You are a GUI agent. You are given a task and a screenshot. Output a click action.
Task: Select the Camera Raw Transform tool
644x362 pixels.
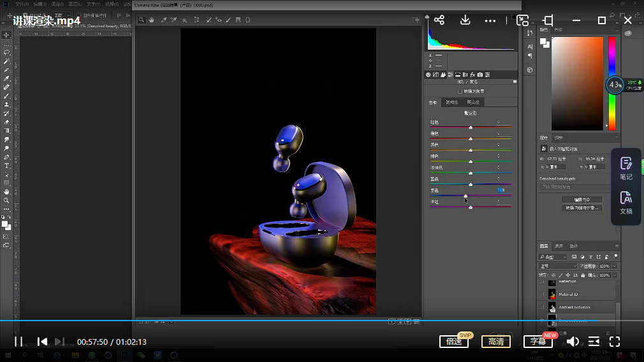(x=197, y=20)
